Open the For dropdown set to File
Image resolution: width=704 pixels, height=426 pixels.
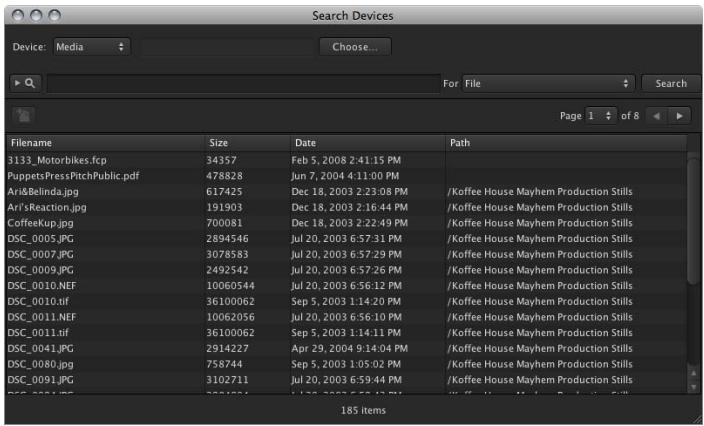[x=548, y=83]
